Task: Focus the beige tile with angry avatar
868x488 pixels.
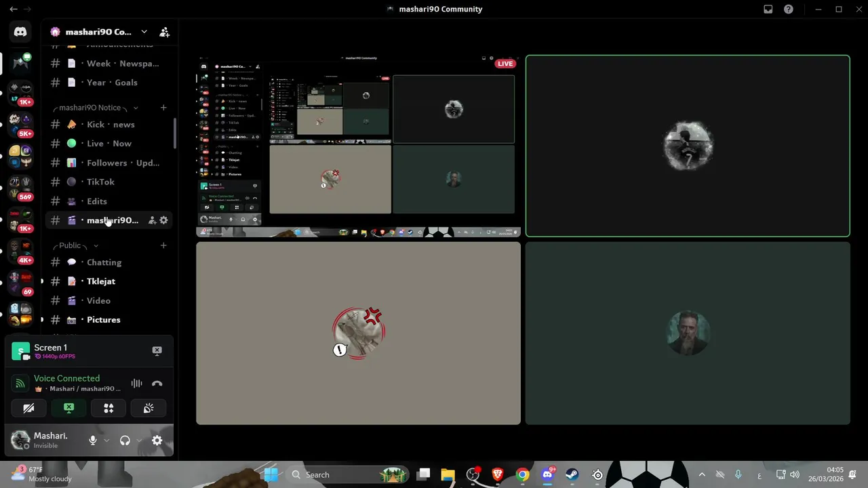Action: tap(358, 333)
